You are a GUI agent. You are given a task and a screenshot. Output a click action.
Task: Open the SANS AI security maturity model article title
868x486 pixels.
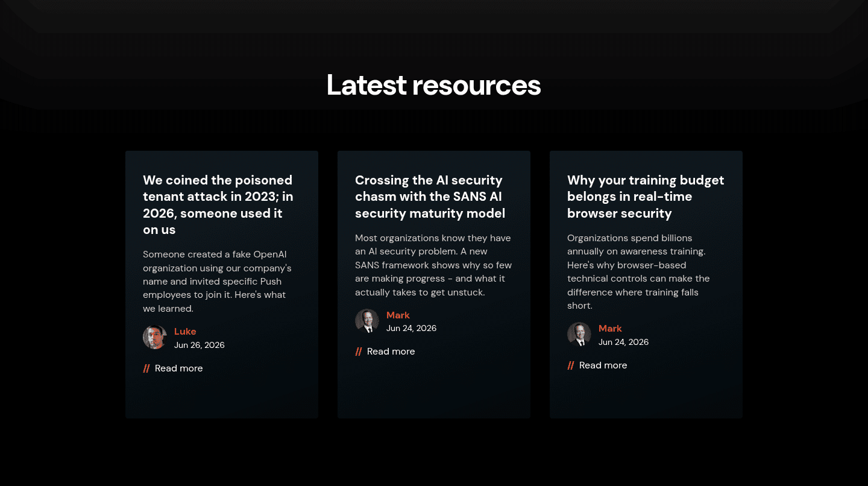coord(430,197)
